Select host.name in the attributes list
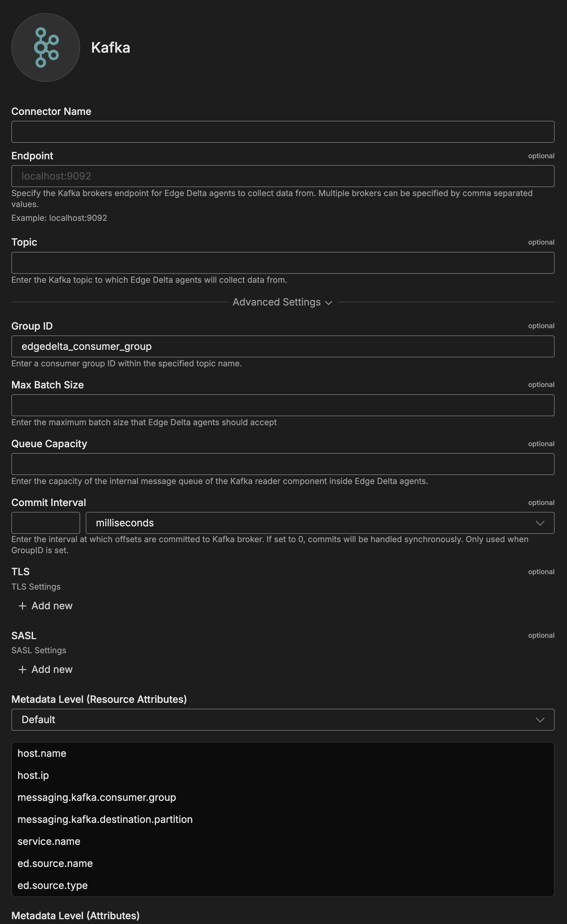This screenshot has height=924, width=567. 42,753
